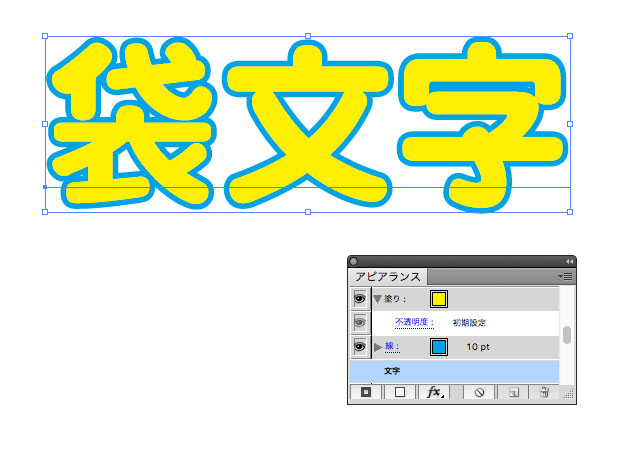Collapse the panel with double-arrow icon

(569, 261)
